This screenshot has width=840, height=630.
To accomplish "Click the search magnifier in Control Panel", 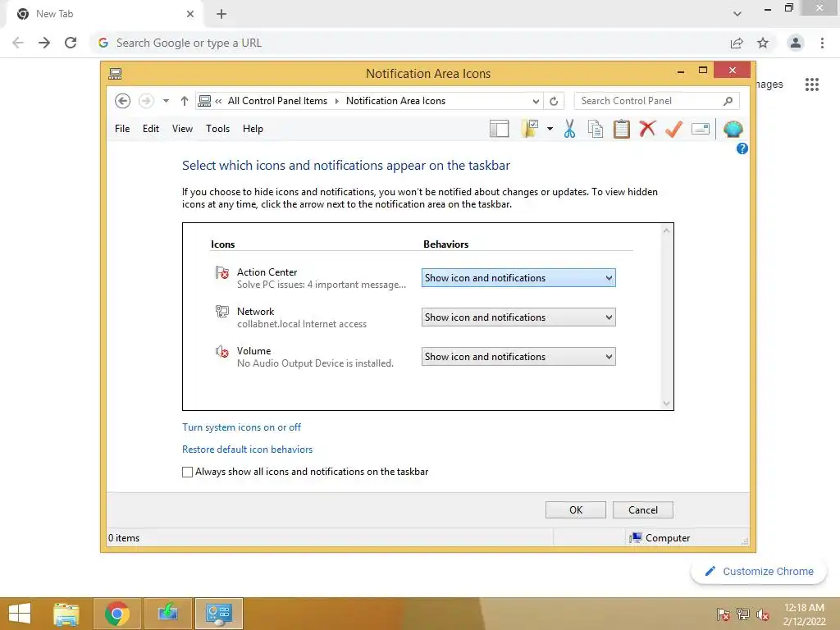I will tap(728, 101).
